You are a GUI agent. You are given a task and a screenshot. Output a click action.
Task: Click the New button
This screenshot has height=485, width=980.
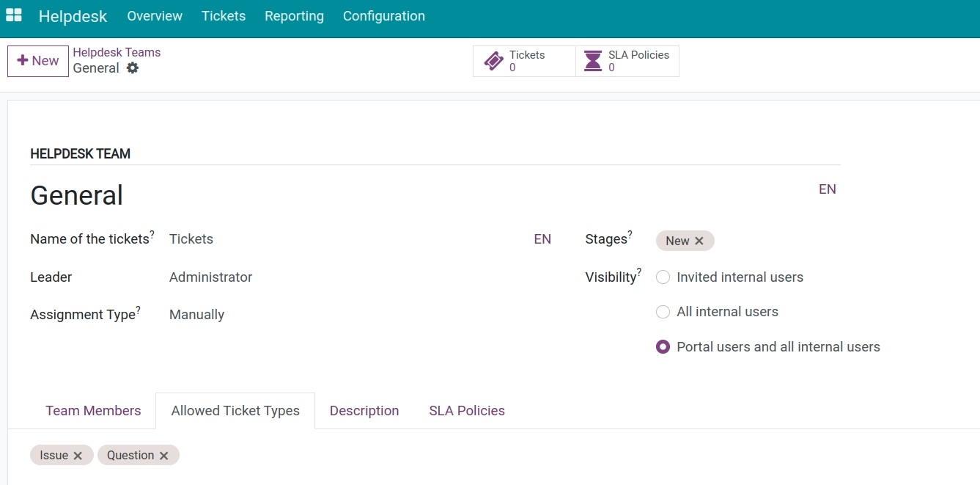click(38, 61)
